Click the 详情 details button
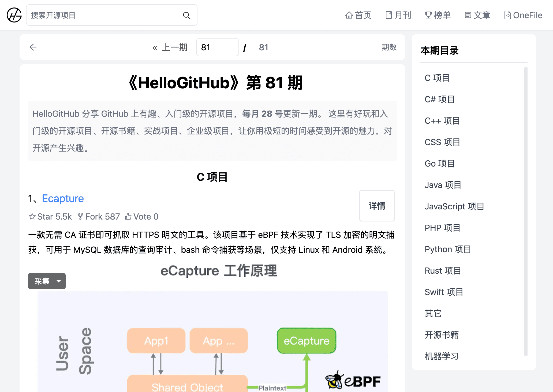This screenshot has height=392, width=553. pos(377,206)
